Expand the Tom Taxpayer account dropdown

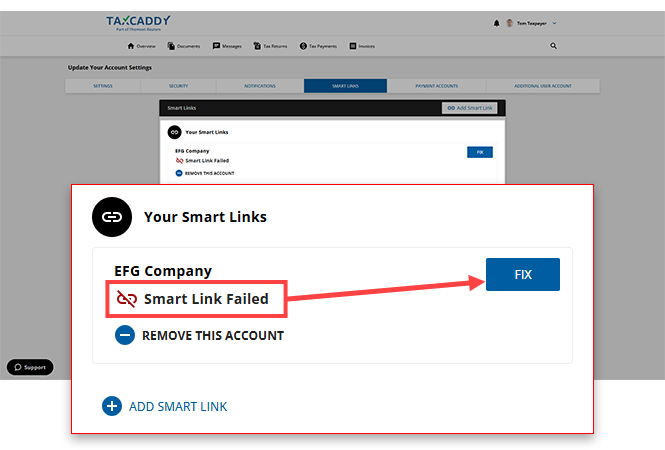point(554,23)
